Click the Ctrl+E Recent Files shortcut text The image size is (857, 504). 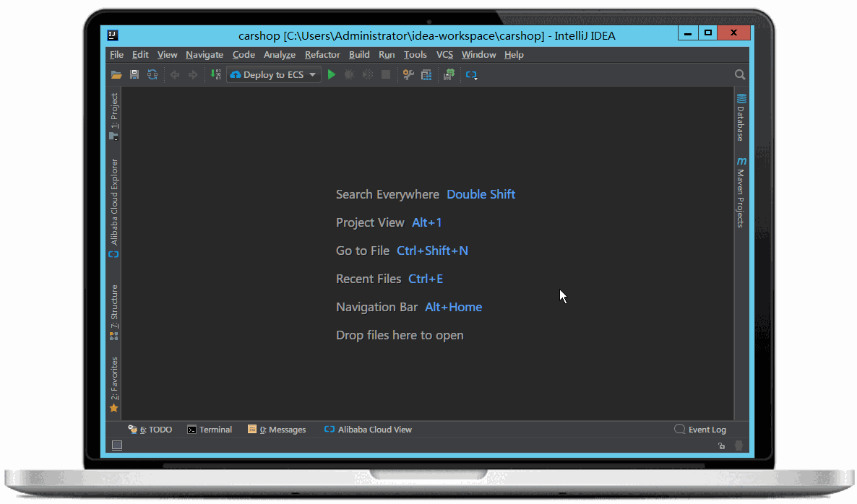click(426, 279)
